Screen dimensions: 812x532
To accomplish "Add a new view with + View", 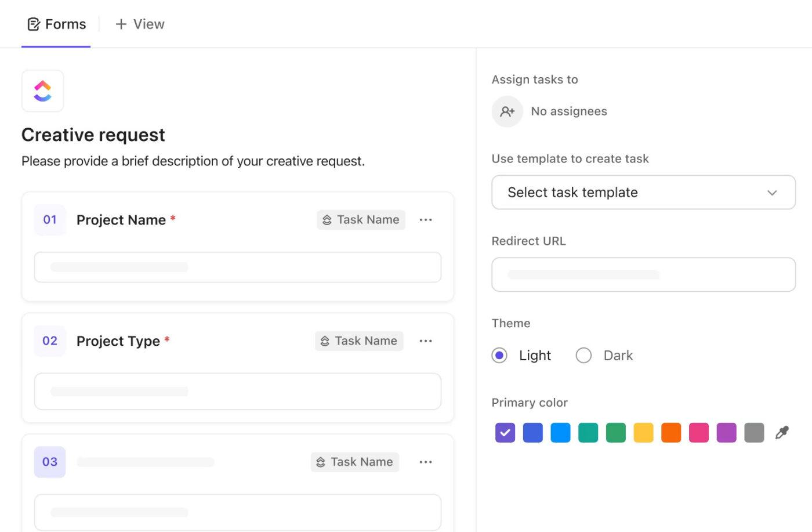I will click(139, 24).
